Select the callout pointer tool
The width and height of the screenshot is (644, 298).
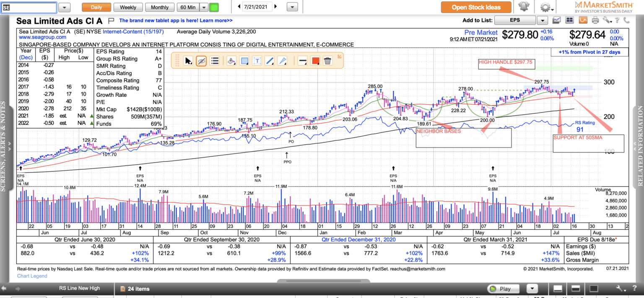point(283,61)
